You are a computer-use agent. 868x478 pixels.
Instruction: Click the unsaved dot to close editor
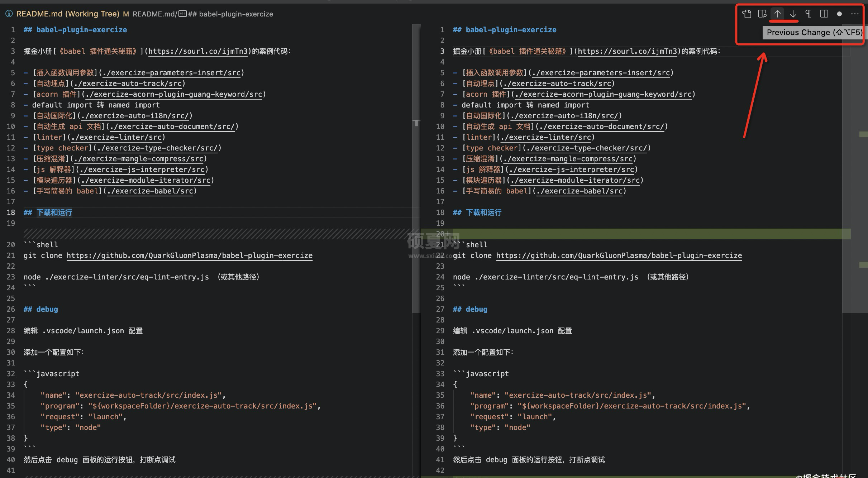pyautogui.click(x=839, y=14)
